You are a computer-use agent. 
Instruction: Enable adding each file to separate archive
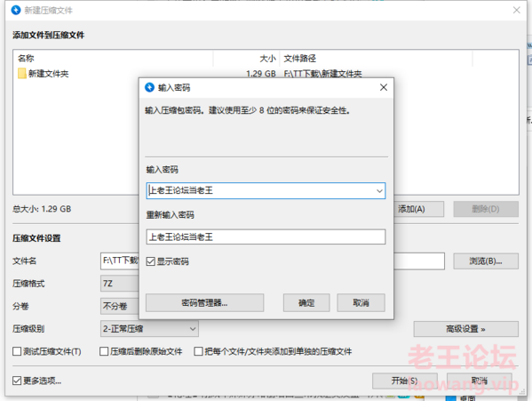(x=198, y=351)
